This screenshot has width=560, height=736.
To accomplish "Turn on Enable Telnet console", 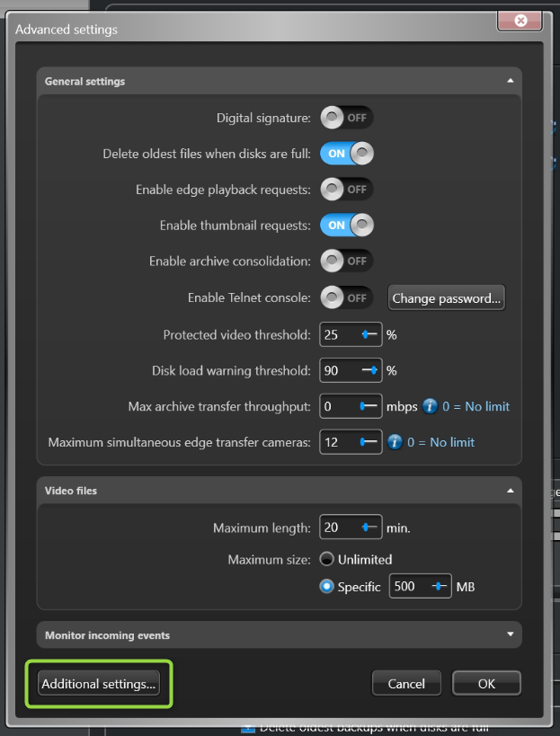I will [x=346, y=297].
